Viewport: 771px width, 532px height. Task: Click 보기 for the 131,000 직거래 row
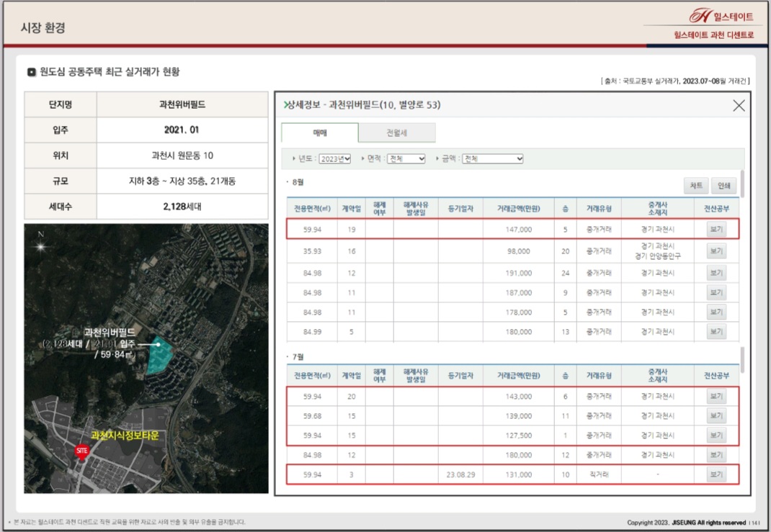pyautogui.click(x=716, y=474)
